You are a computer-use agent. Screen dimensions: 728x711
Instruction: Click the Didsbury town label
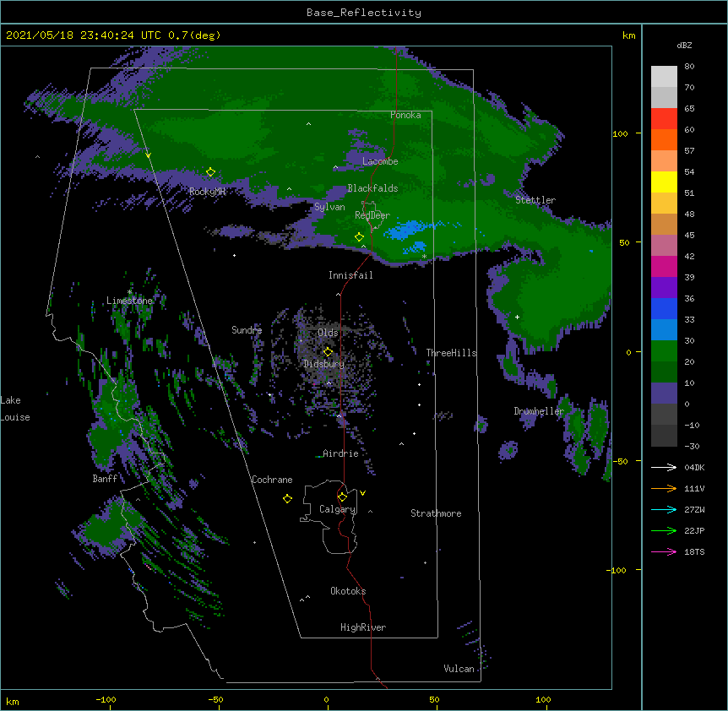[324, 364]
